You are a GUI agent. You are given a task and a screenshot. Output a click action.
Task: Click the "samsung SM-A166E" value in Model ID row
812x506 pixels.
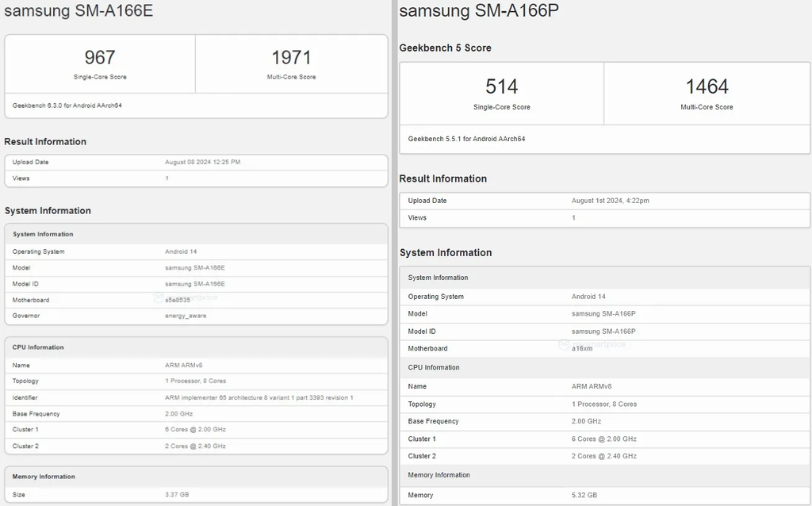click(195, 284)
